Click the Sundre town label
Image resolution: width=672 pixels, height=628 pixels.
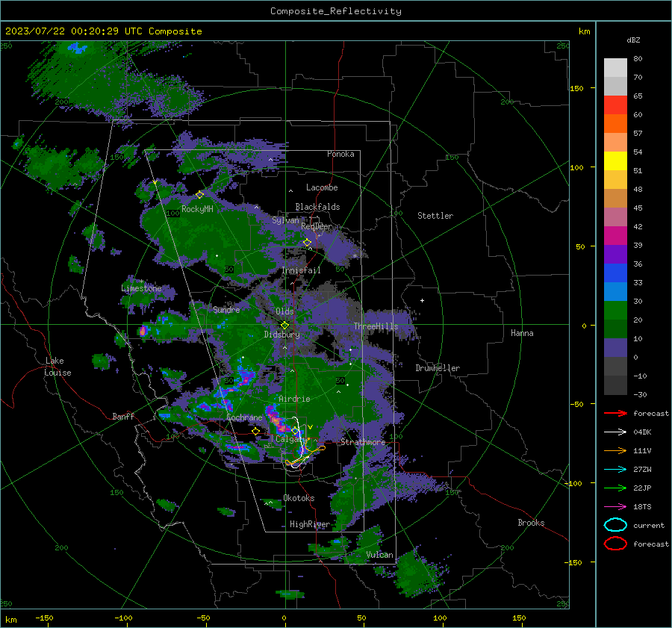(x=226, y=309)
